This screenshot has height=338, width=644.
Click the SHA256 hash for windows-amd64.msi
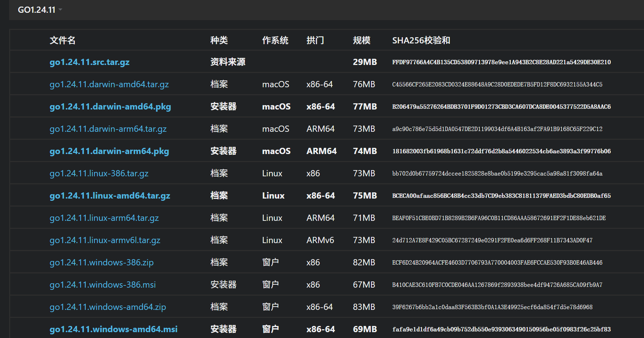(501, 329)
